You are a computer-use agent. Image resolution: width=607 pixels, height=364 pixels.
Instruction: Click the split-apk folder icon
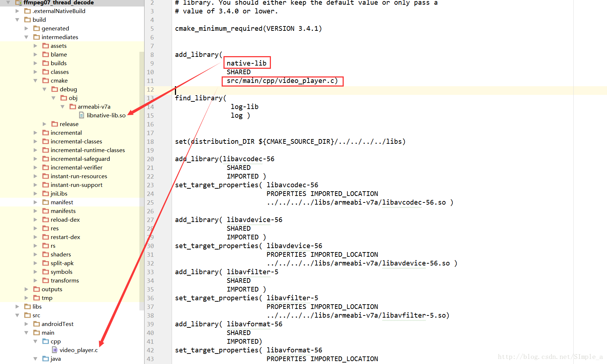click(x=46, y=263)
